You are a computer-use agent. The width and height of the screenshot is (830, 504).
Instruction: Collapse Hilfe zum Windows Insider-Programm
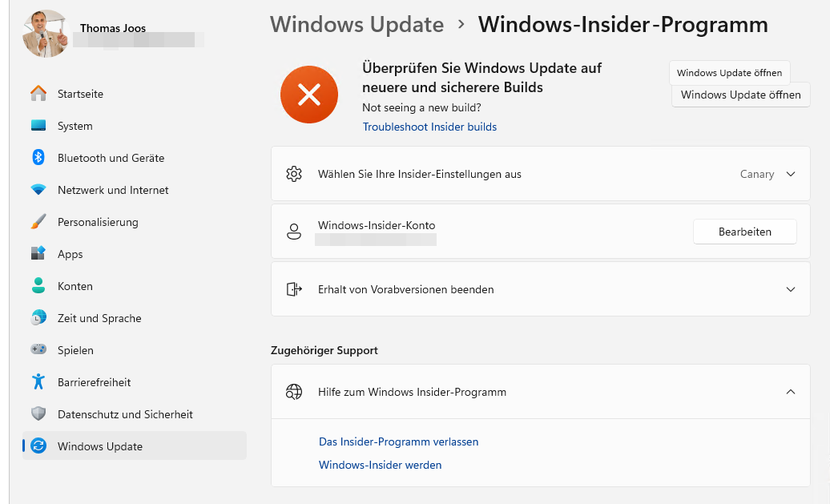point(790,392)
